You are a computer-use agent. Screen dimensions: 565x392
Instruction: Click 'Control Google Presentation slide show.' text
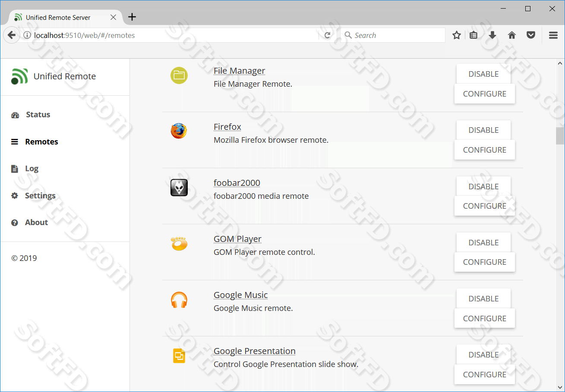click(x=286, y=364)
